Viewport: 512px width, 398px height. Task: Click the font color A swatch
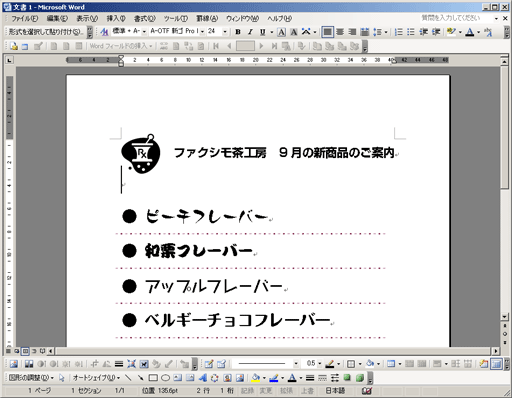[470, 32]
